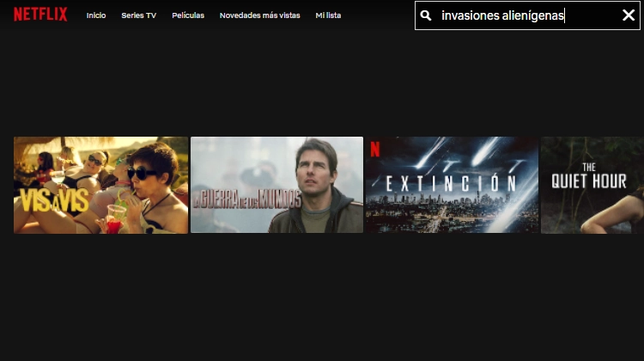Screen dimensions: 644x361
Task: Go to the Inicio menu item
Action: (96, 15)
